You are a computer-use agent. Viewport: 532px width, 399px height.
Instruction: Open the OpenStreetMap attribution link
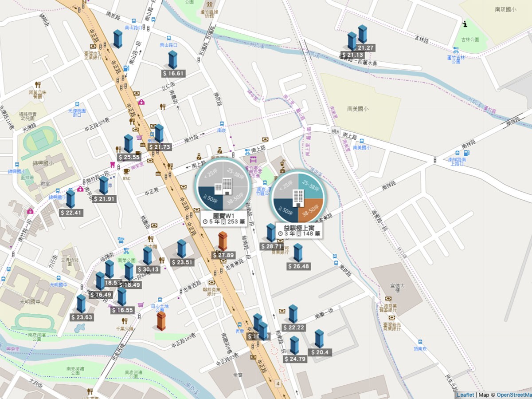point(514,395)
